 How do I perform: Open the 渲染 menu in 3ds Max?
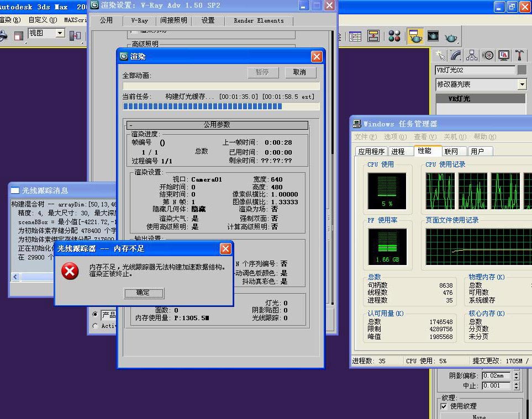click(10, 20)
